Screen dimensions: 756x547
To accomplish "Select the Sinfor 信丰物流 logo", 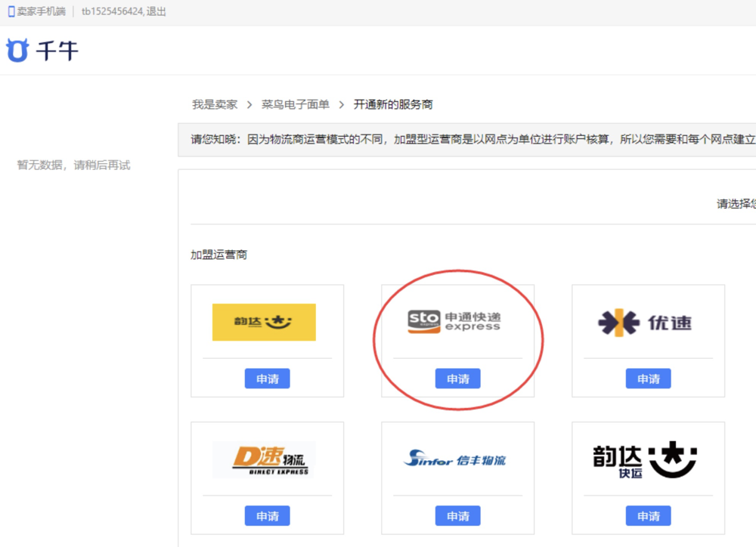I will coord(454,459).
